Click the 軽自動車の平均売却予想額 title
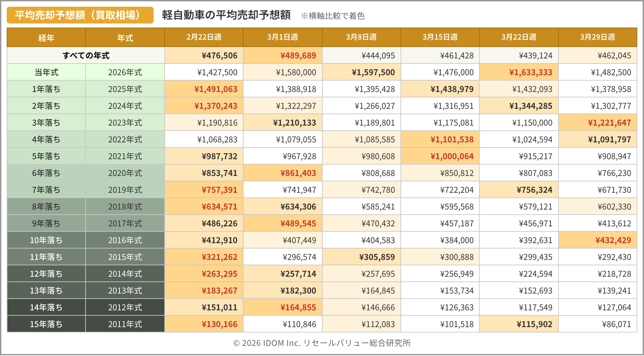Image resolution: width=644 pixels, height=356 pixels. pos(226,15)
